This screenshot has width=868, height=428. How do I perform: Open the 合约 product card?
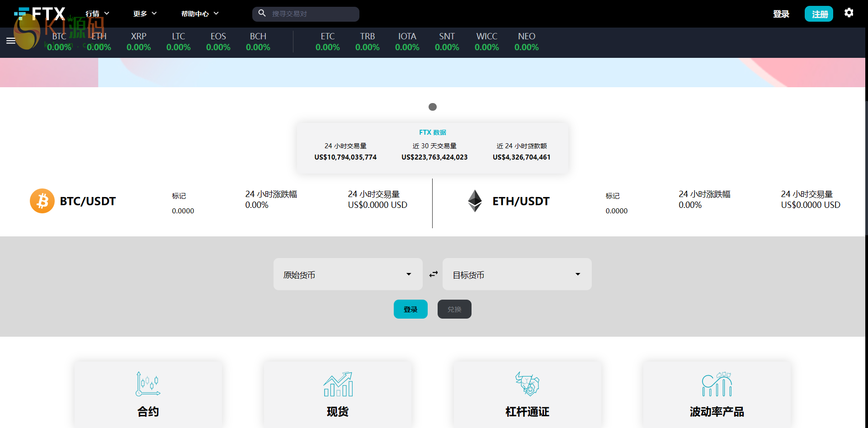[148, 394]
